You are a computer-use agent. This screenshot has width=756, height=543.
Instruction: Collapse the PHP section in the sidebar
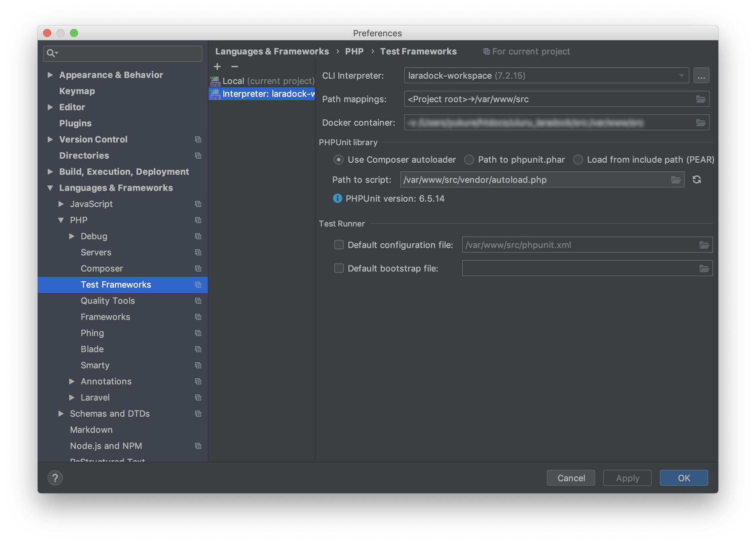[61, 220]
